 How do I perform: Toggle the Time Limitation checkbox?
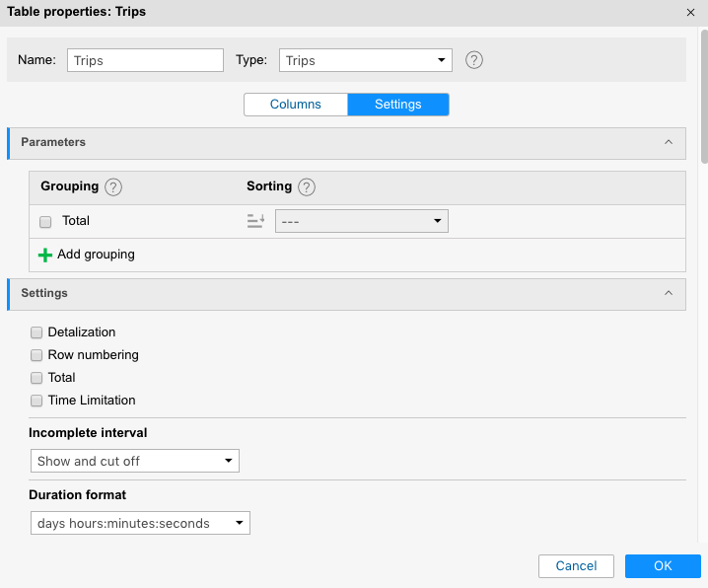[37, 401]
